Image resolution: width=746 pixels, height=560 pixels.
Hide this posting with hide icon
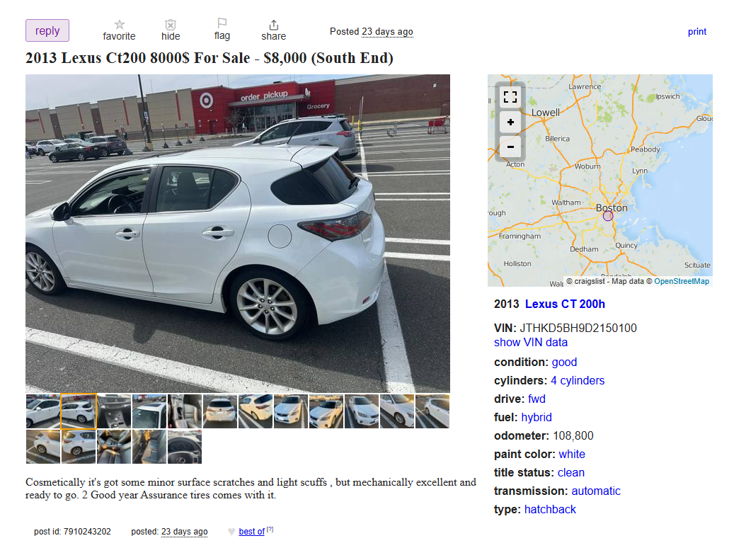pyautogui.click(x=171, y=24)
